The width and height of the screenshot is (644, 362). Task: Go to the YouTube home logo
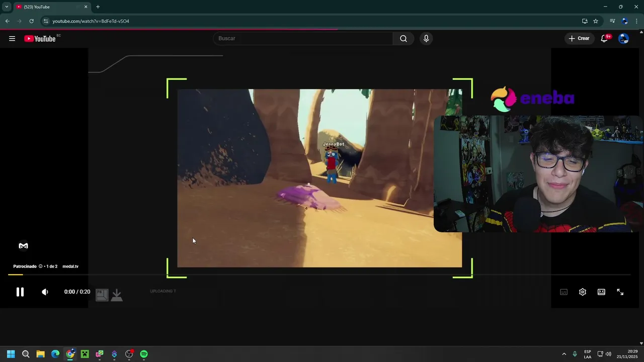click(x=40, y=39)
